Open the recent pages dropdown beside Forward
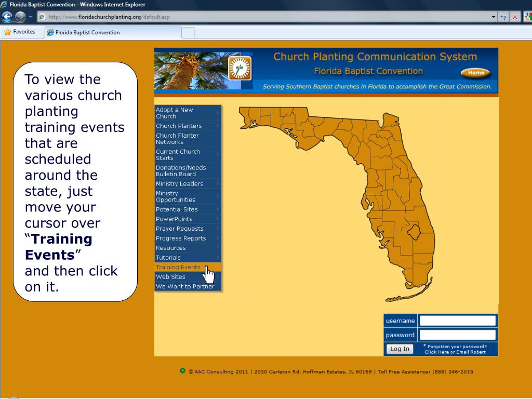The image size is (532, 399). pyautogui.click(x=30, y=17)
